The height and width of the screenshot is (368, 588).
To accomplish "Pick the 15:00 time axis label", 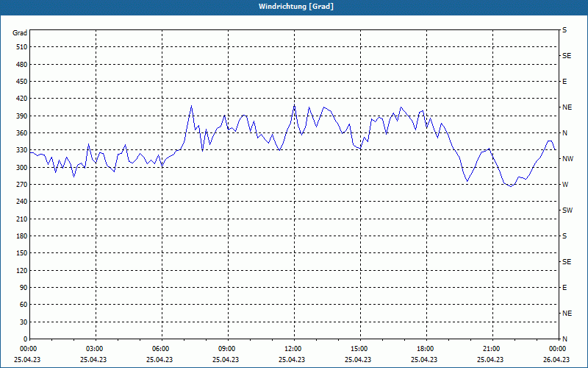I will [359, 349].
